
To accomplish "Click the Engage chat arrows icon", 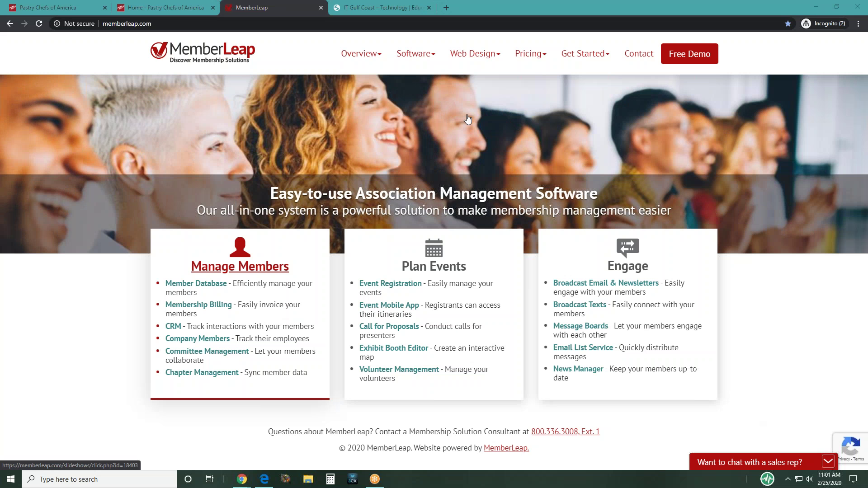I will point(627,248).
